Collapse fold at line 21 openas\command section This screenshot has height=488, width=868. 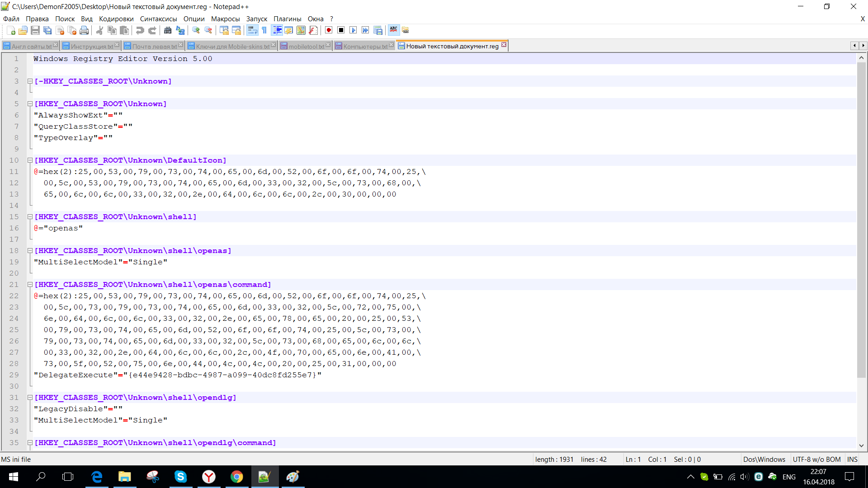(x=30, y=285)
